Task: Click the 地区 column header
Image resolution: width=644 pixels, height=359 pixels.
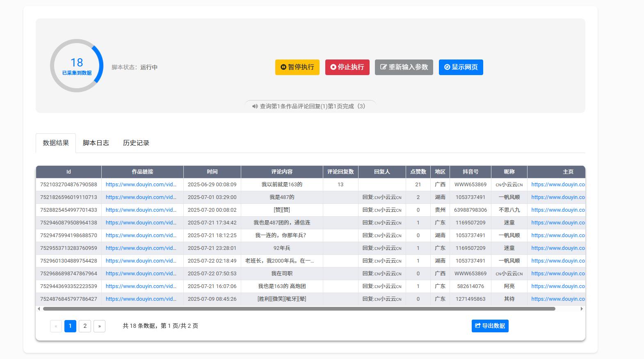Action: tap(440, 172)
